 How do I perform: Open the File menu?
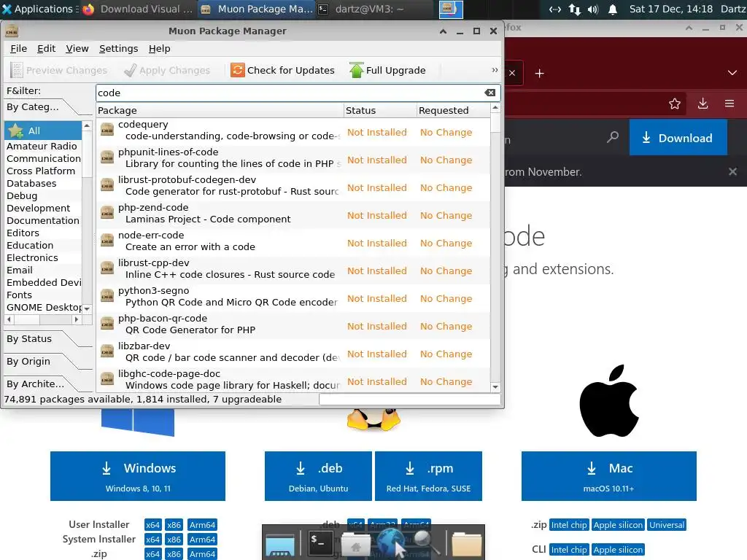click(x=18, y=49)
